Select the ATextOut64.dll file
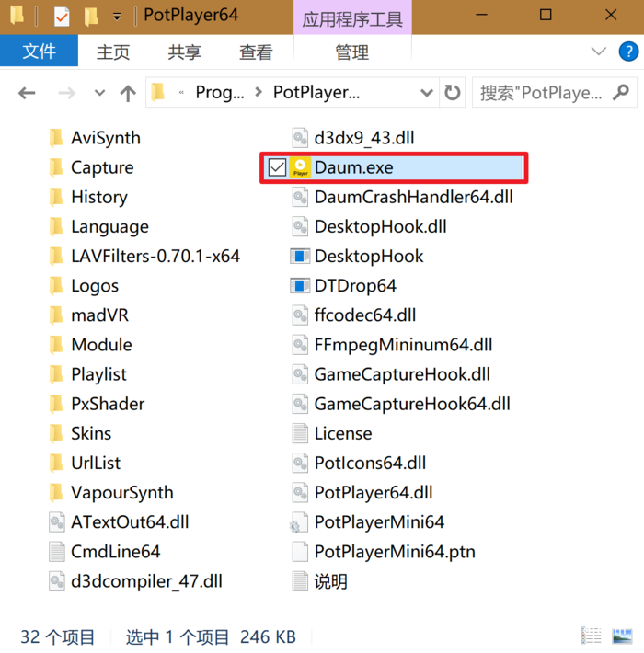Screen dimensions: 644x653 (x=119, y=522)
